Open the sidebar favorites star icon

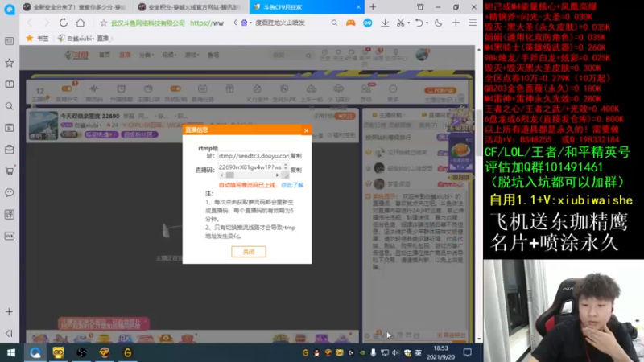9,63
